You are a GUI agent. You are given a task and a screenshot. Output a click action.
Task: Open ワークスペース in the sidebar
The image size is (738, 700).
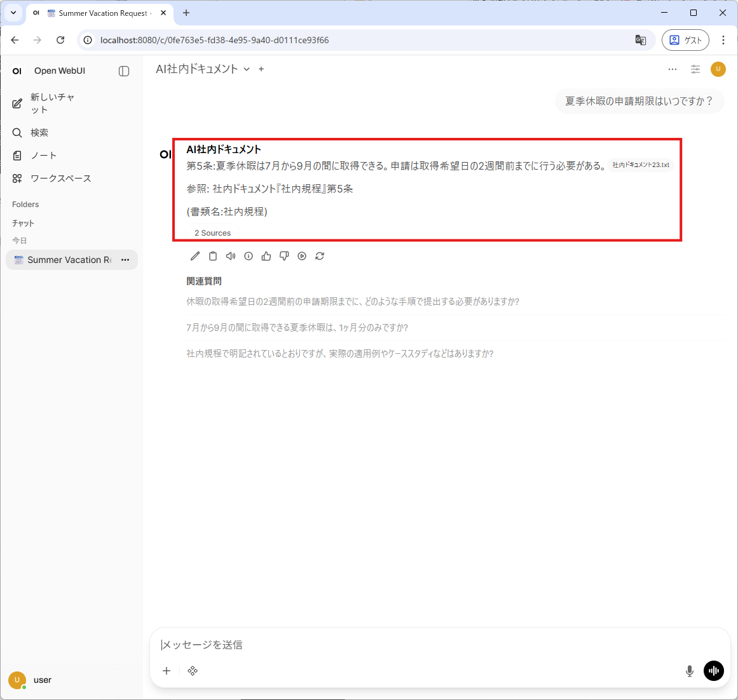(x=60, y=178)
